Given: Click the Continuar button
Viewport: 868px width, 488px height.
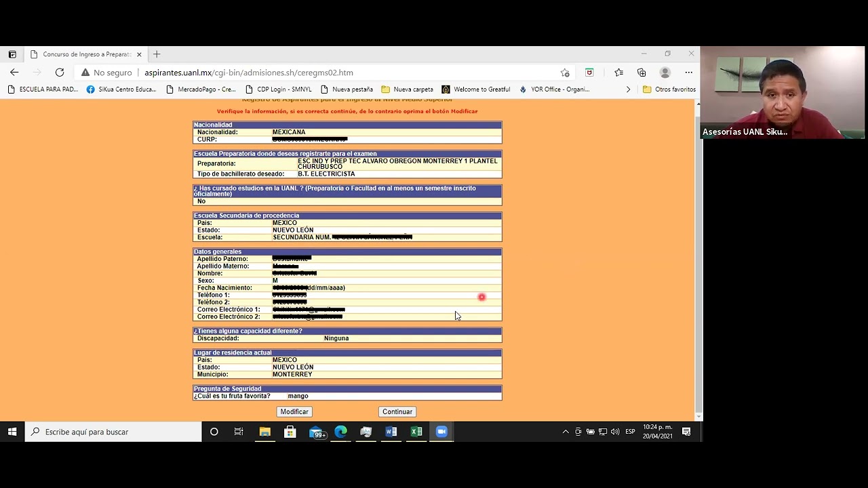Looking at the screenshot, I should click(397, 411).
